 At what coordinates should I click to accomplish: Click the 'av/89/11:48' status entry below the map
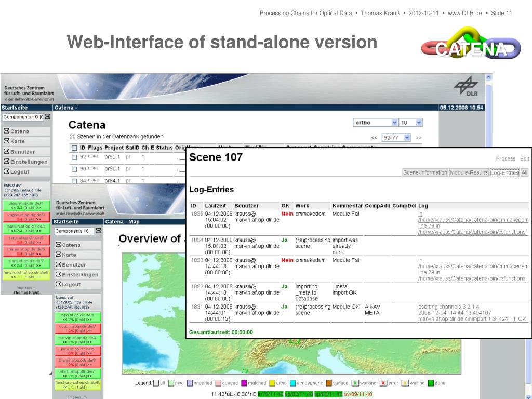(358, 394)
